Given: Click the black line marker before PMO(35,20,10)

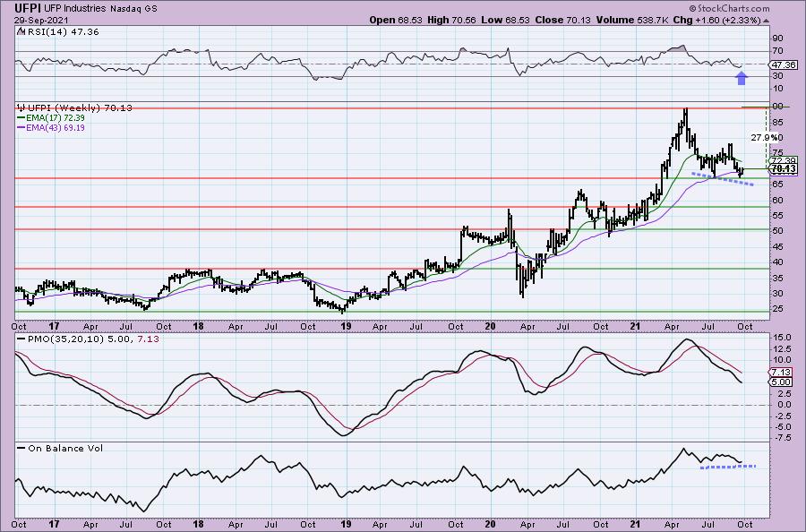Looking at the screenshot, I should pos(21,339).
